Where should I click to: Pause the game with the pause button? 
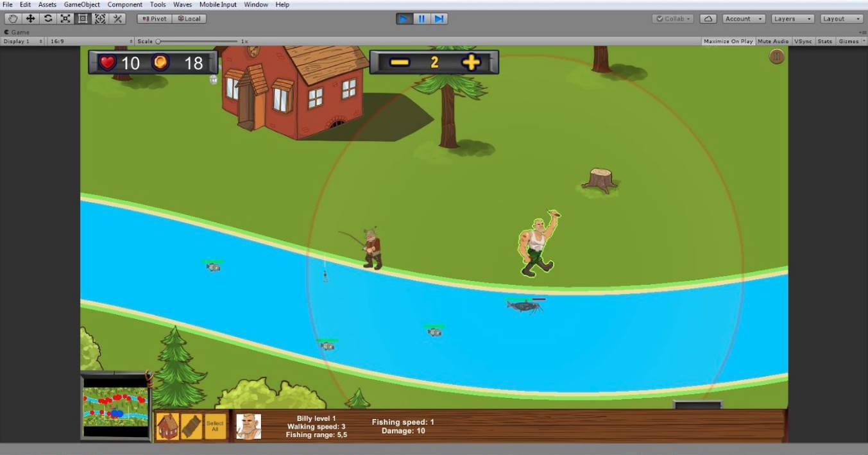[x=421, y=19]
